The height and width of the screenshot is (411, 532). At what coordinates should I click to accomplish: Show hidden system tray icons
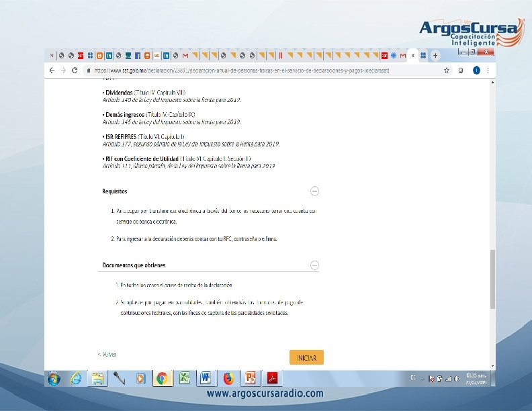point(423,379)
